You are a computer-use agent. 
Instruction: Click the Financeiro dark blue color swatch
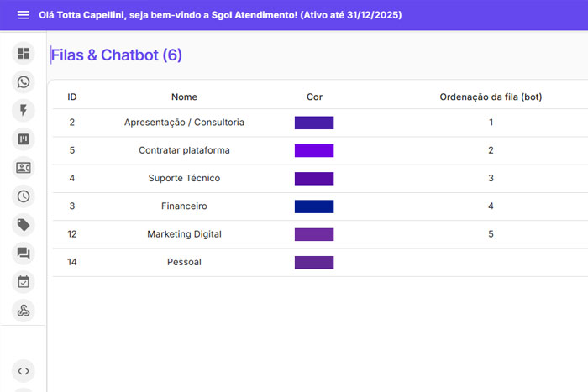coord(314,206)
